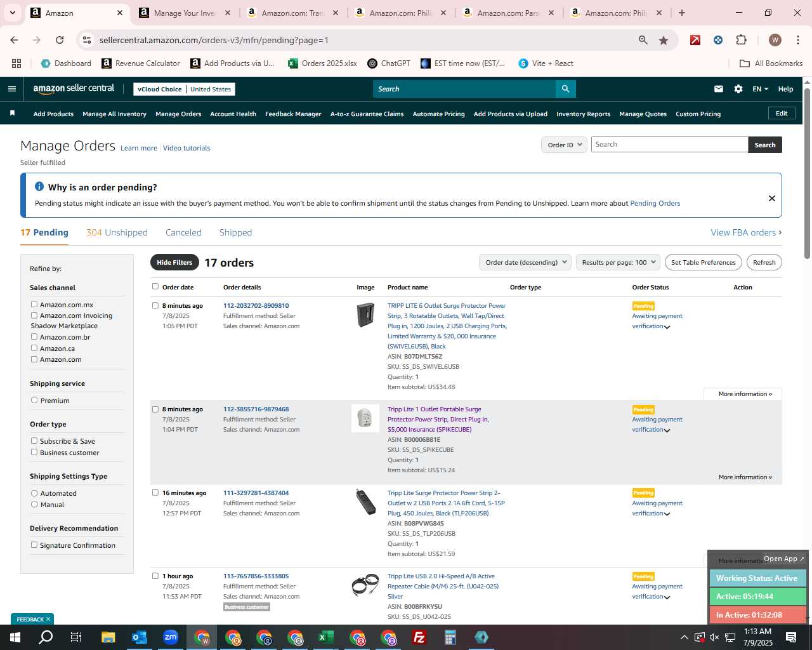Viewport: 812px width, 650px height.
Task: Open View FBA orders link
Action: pyautogui.click(x=746, y=232)
